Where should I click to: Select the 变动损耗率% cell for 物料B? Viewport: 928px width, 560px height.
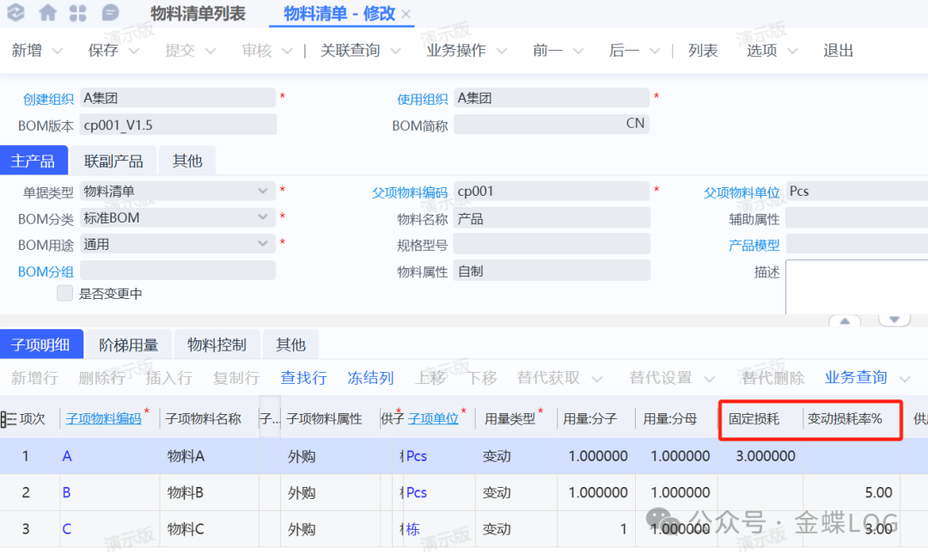(x=852, y=493)
